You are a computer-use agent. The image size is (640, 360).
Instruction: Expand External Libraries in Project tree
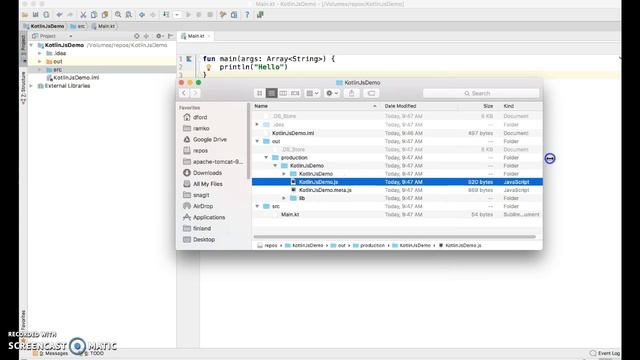[x=31, y=86]
